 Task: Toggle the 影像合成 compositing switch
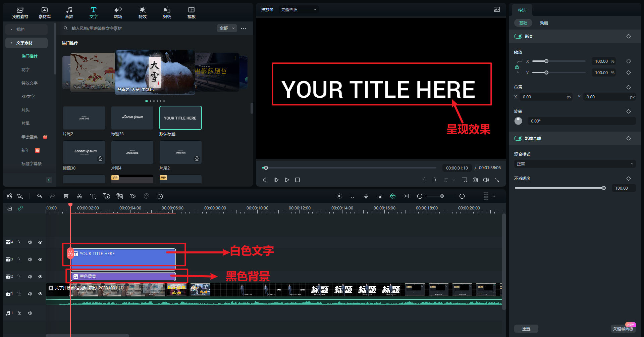[518, 138]
